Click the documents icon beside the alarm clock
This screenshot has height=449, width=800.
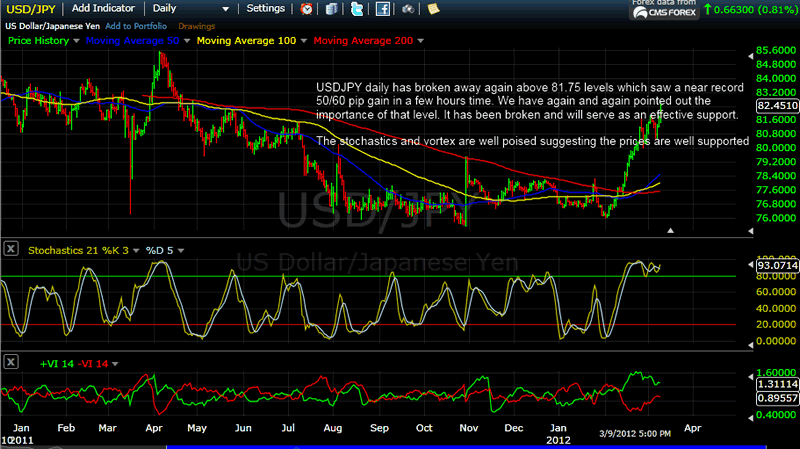coord(331,8)
